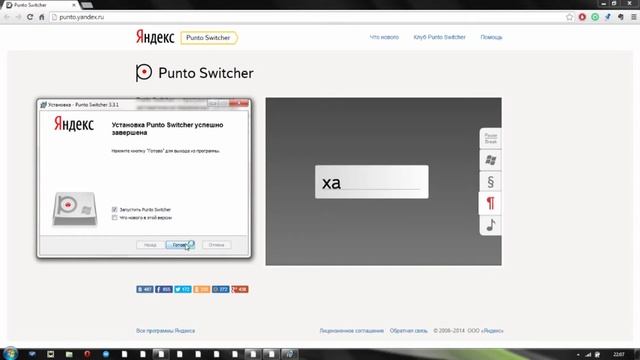
Task: Reload the page in the browser
Action: point(30,17)
